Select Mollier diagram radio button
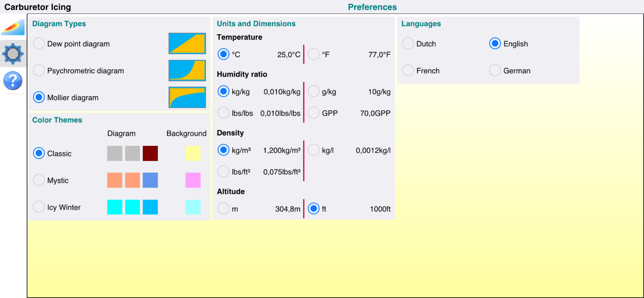The width and height of the screenshot is (644, 298). pyautogui.click(x=39, y=97)
